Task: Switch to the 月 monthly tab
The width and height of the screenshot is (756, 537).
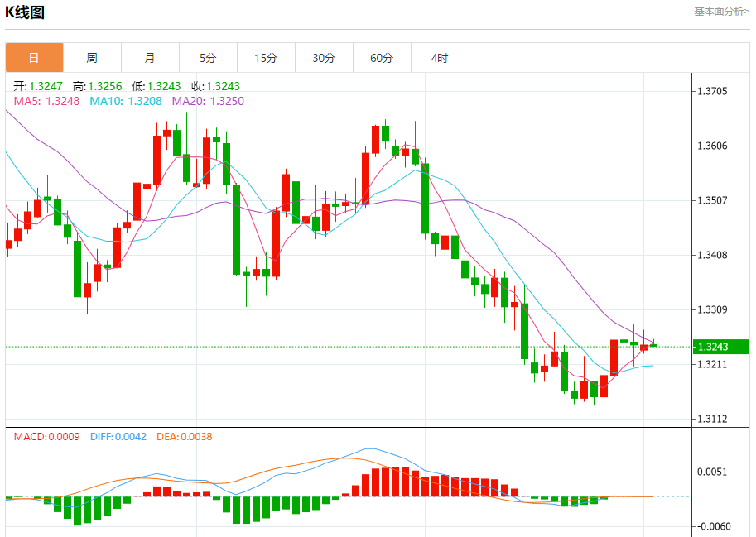Action: pos(150,58)
